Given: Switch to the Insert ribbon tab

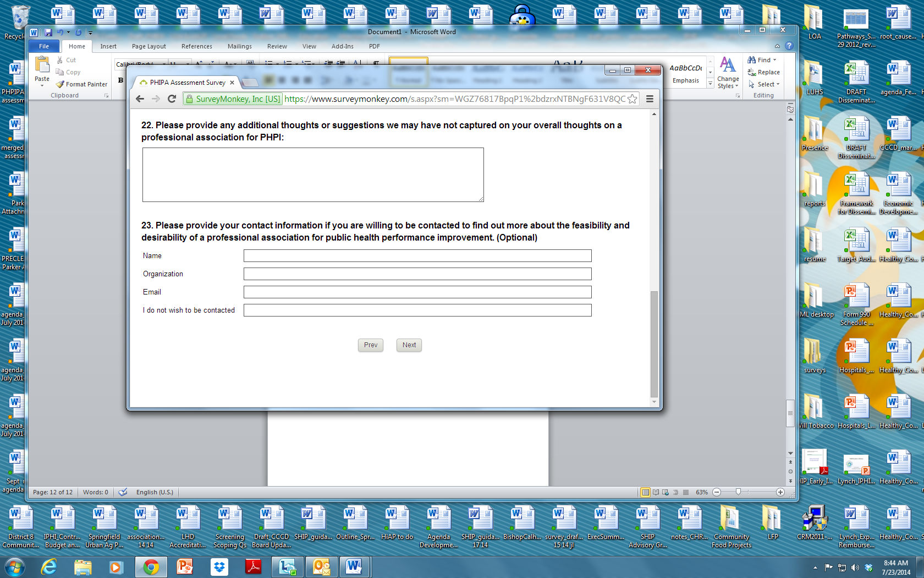Looking at the screenshot, I should (108, 46).
